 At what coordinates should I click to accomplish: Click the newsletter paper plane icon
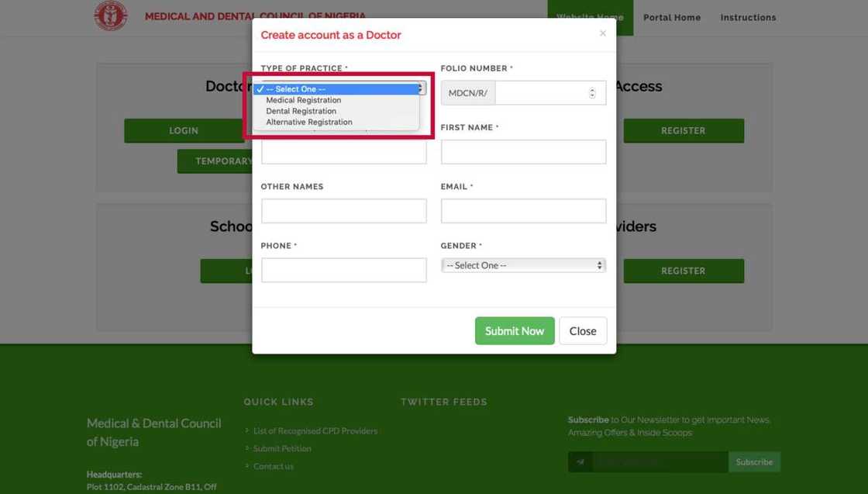(580, 462)
